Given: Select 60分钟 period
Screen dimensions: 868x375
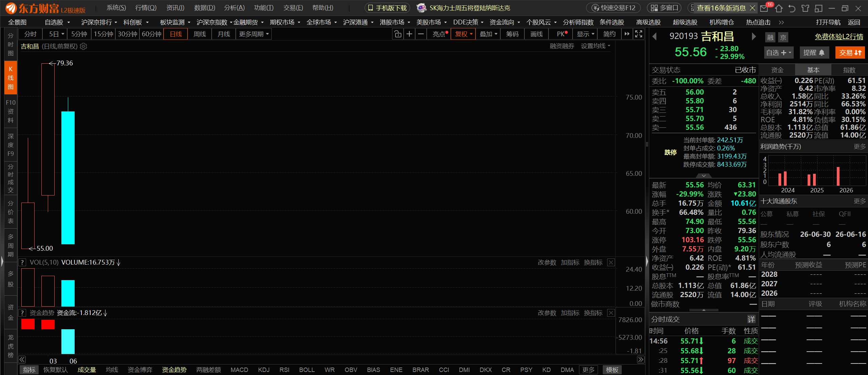Looking at the screenshot, I should click(x=151, y=34).
